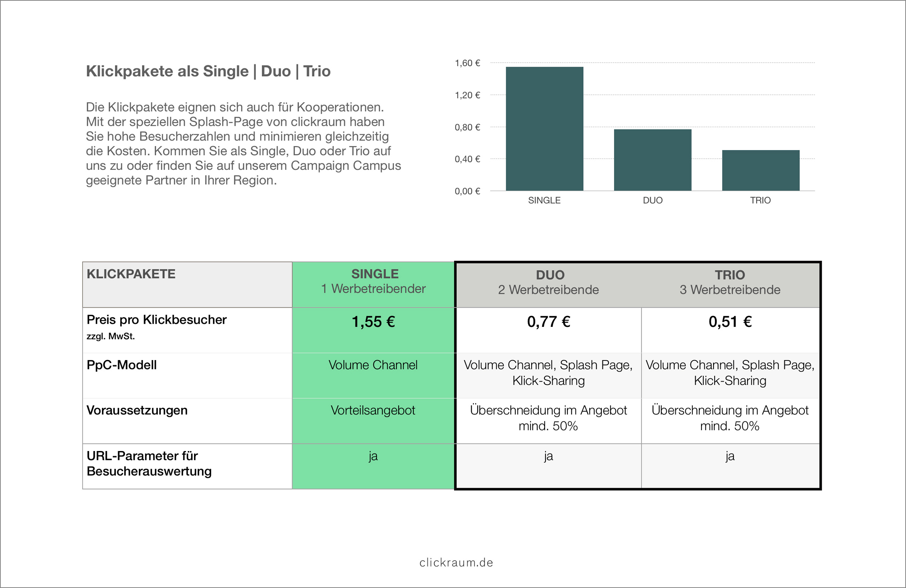Click the '1,20 €' axis label
The image size is (906, 588).
coord(467,95)
